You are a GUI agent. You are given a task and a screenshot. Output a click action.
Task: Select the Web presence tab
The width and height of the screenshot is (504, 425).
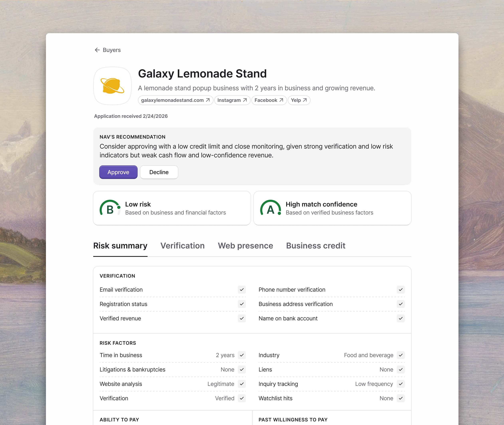coord(245,246)
